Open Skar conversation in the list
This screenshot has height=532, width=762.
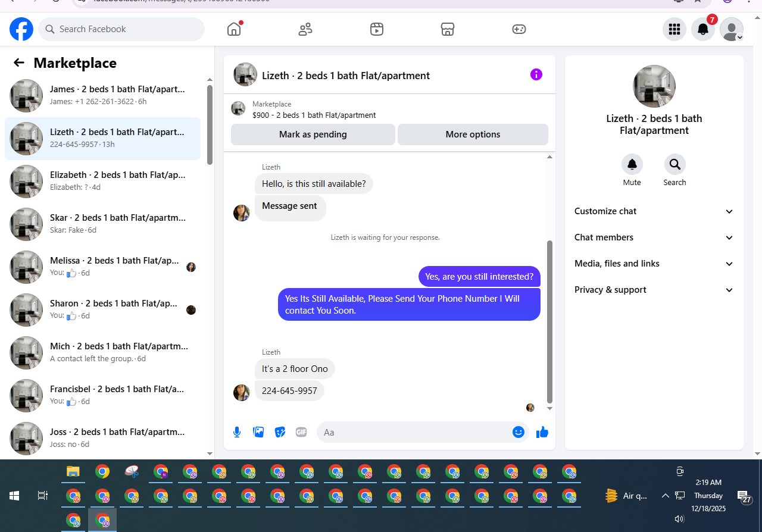[103, 224]
